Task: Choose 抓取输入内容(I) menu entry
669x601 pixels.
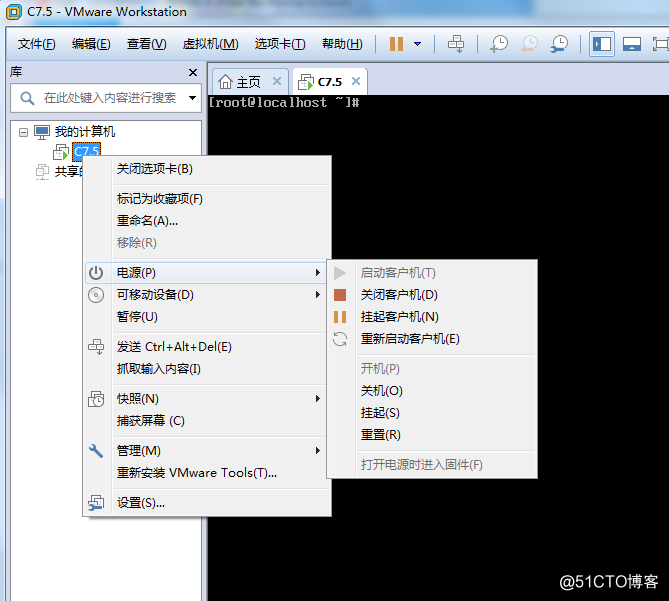Action: pos(208,369)
